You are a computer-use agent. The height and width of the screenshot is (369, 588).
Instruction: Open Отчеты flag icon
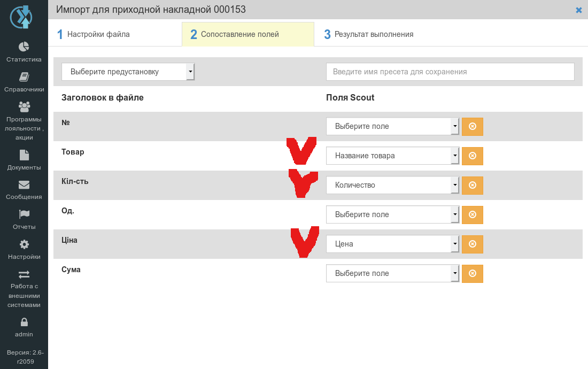[x=24, y=214]
